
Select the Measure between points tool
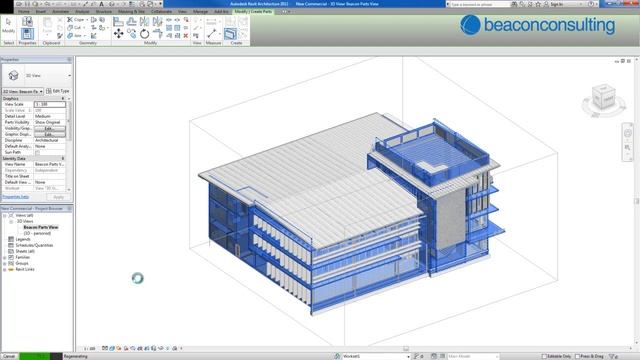pyautogui.click(x=212, y=33)
